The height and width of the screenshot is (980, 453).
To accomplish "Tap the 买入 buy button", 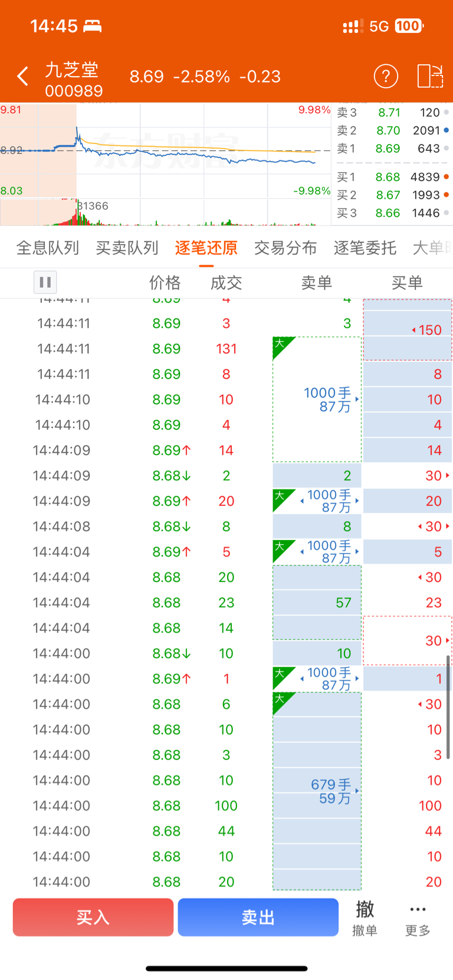I will pyautogui.click(x=93, y=917).
